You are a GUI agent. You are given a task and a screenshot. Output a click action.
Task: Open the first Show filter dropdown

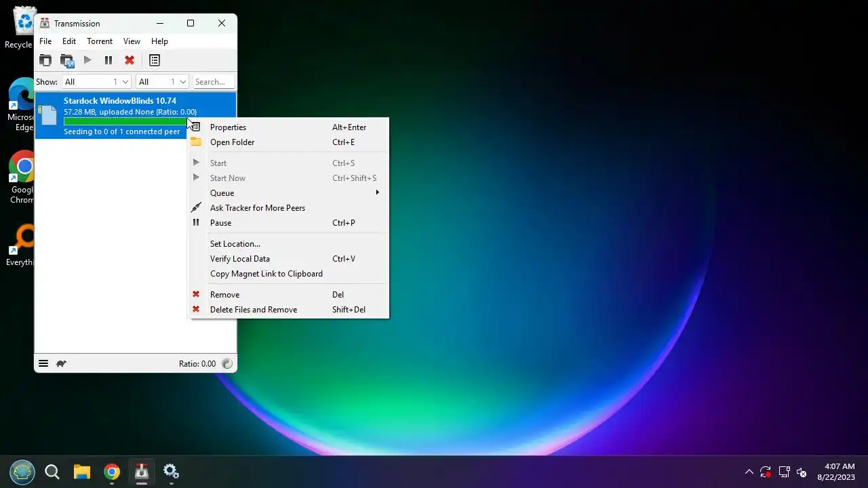97,82
